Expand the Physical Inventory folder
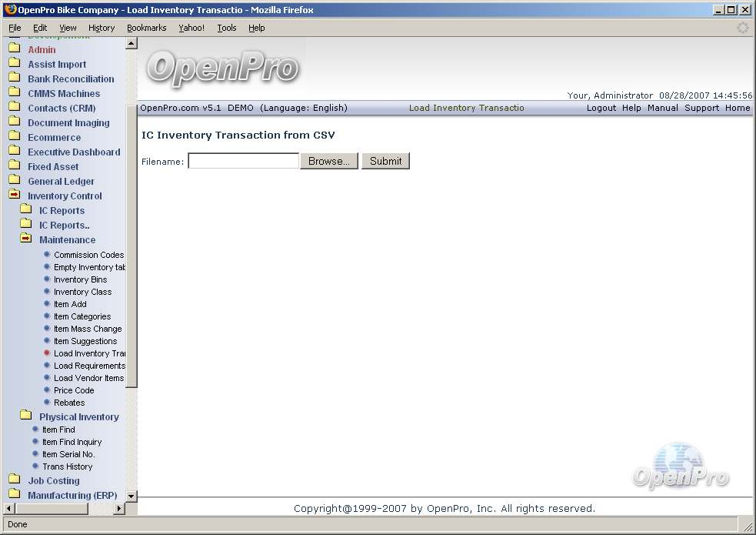This screenshot has width=756, height=535. tap(25, 416)
